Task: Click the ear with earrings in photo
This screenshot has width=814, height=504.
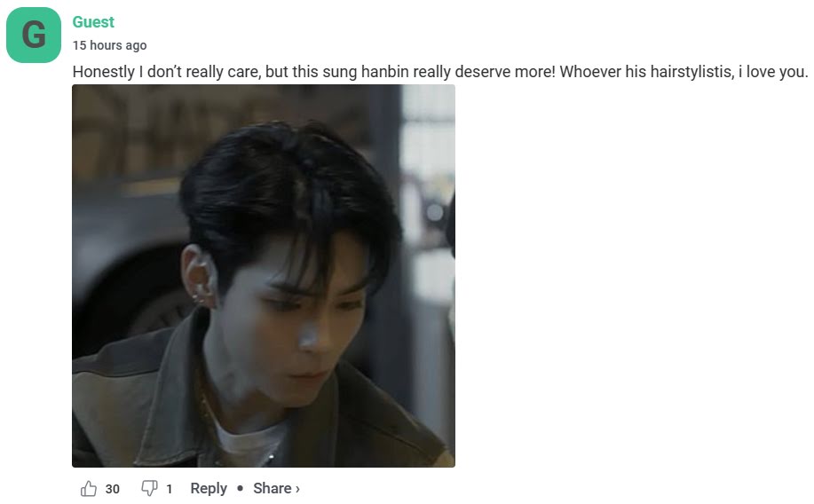Action: [199, 277]
